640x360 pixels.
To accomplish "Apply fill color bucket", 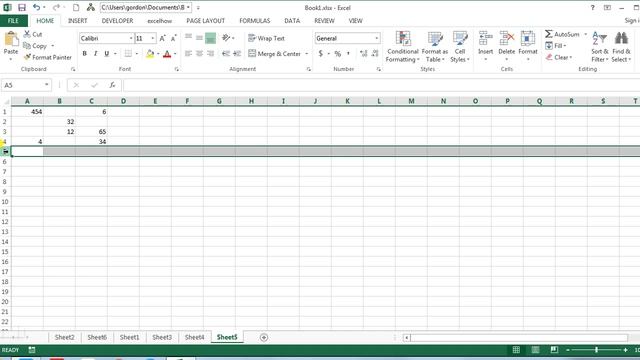I will coord(150,53).
